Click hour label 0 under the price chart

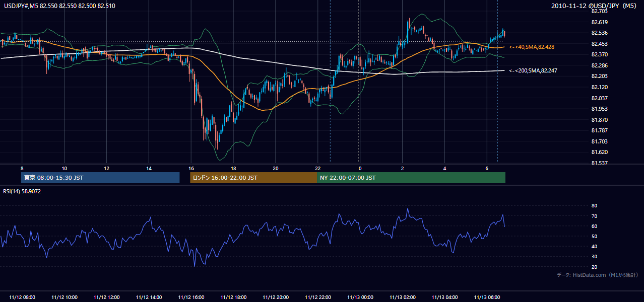point(360,168)
